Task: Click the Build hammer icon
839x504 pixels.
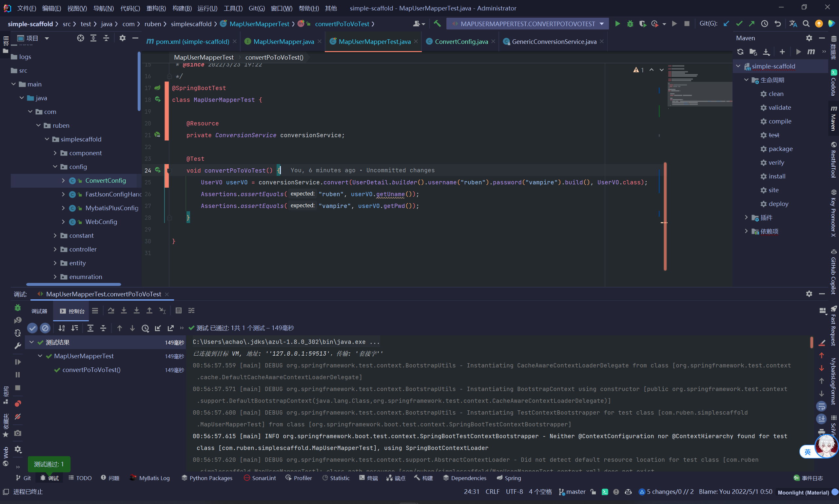Action: [437, 24]
